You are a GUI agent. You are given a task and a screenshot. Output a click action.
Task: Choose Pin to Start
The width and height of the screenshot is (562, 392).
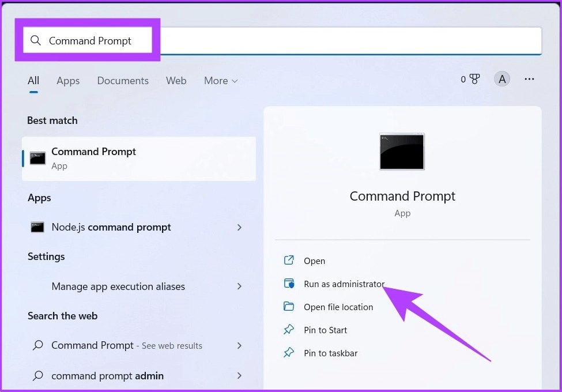(x=326, y=330)
